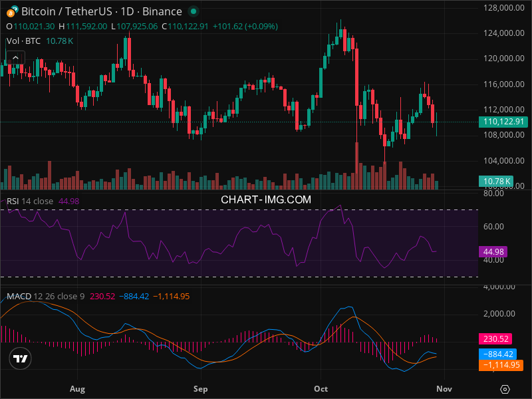The width and height of the screenshot is (532, 399).
Task: Select the MACD 12 26 close 9 legend
Action: (45, 296)
